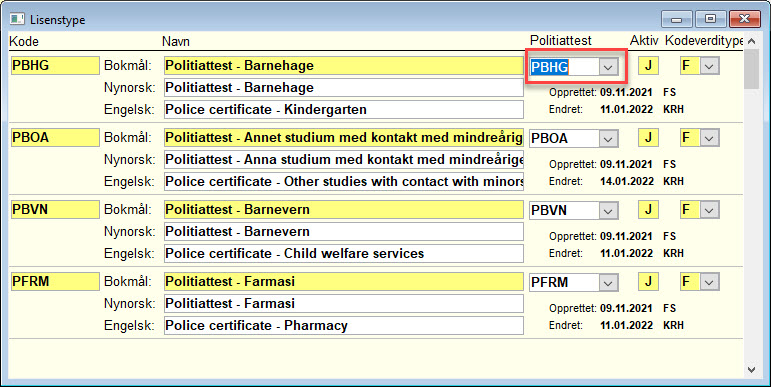Click the Aktiv J field for PBOA
The image size is (771, 387).
click(x=648, y=138)
